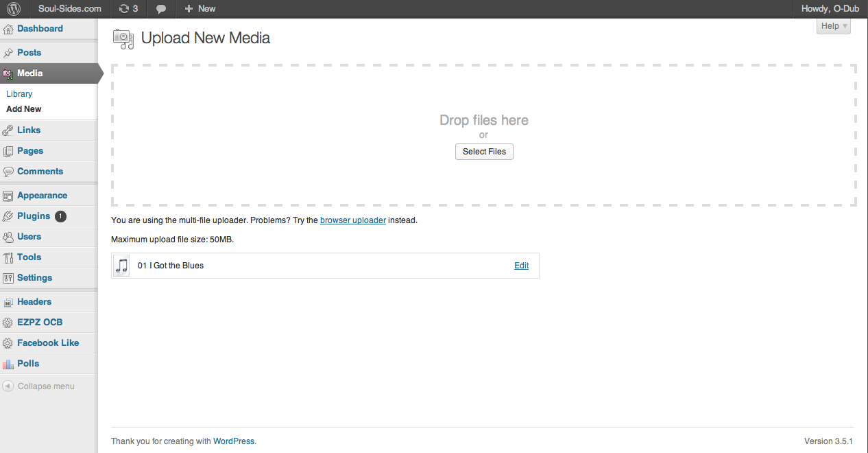Click the Polls bar chart icon
868x453 pixels.
click(8, 364)
